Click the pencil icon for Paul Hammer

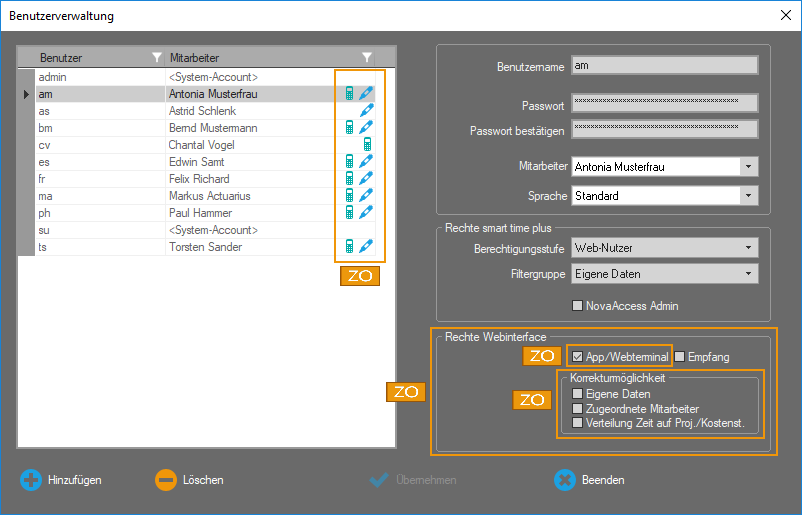[x=366, y=213]
